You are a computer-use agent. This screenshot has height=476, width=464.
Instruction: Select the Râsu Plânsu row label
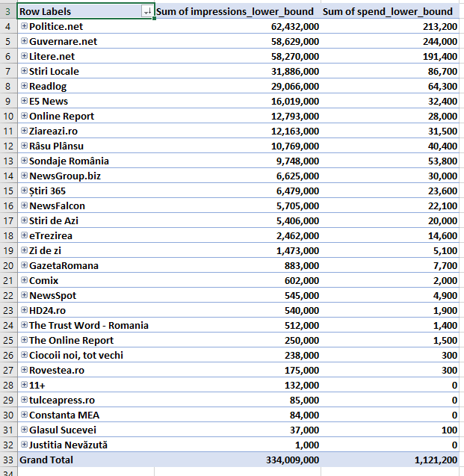pos(56,146)
